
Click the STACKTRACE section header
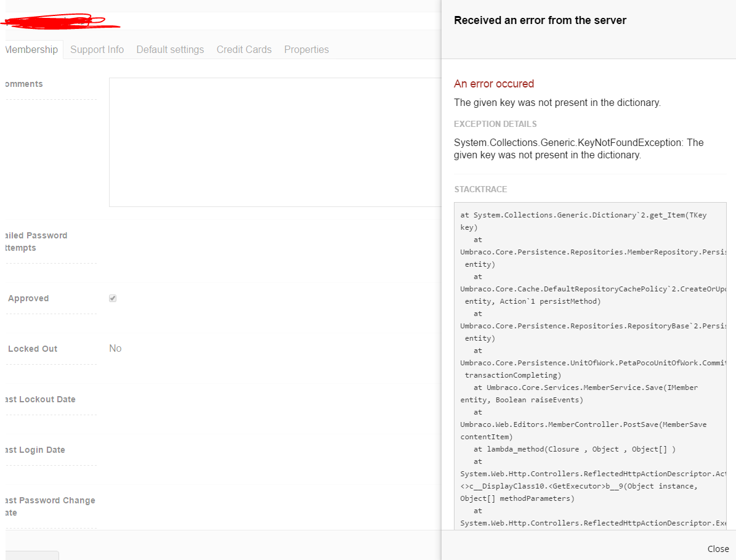point(480,189)
